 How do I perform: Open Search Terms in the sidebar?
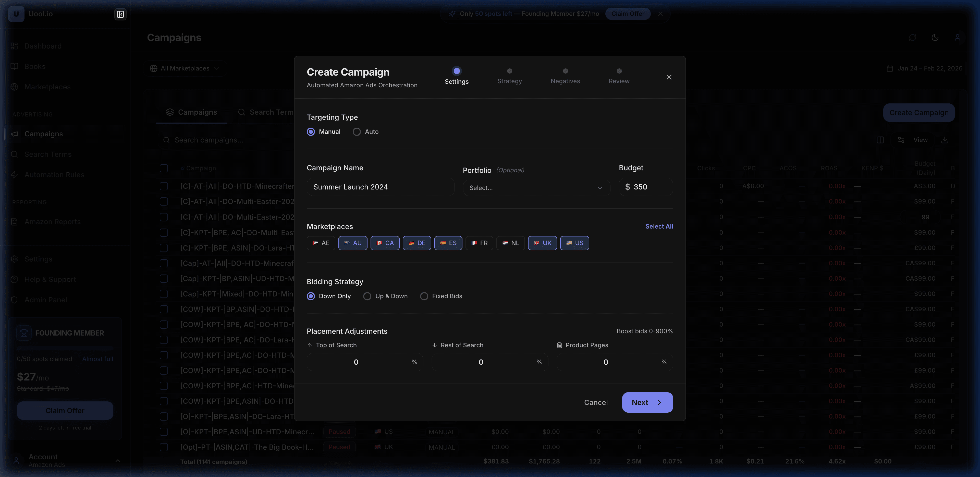(47, 154)
